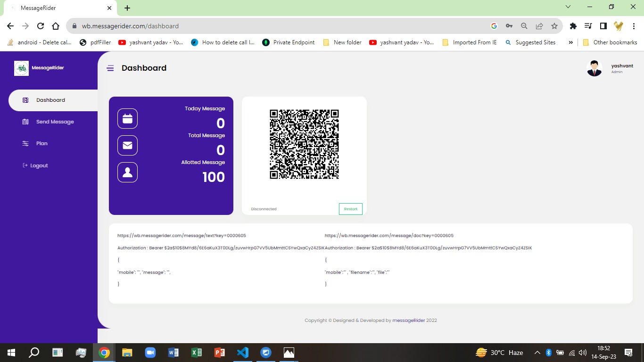Open PowerPoint from the taskbar

220,353
